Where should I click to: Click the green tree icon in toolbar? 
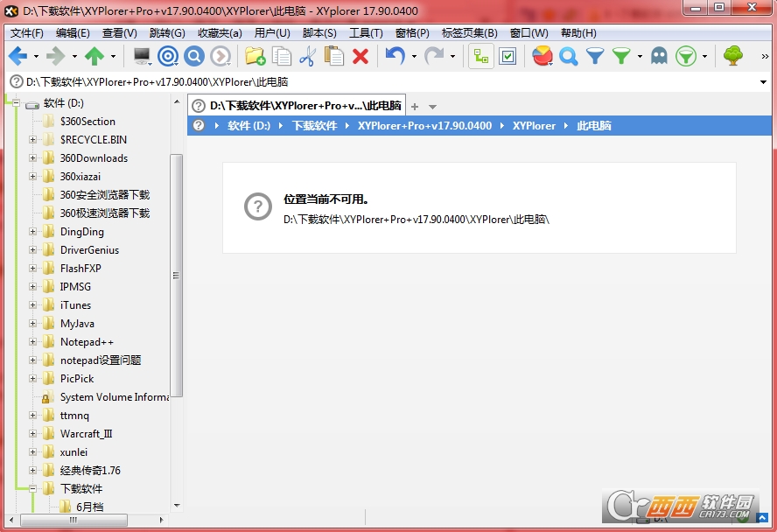tap(733, 56)
